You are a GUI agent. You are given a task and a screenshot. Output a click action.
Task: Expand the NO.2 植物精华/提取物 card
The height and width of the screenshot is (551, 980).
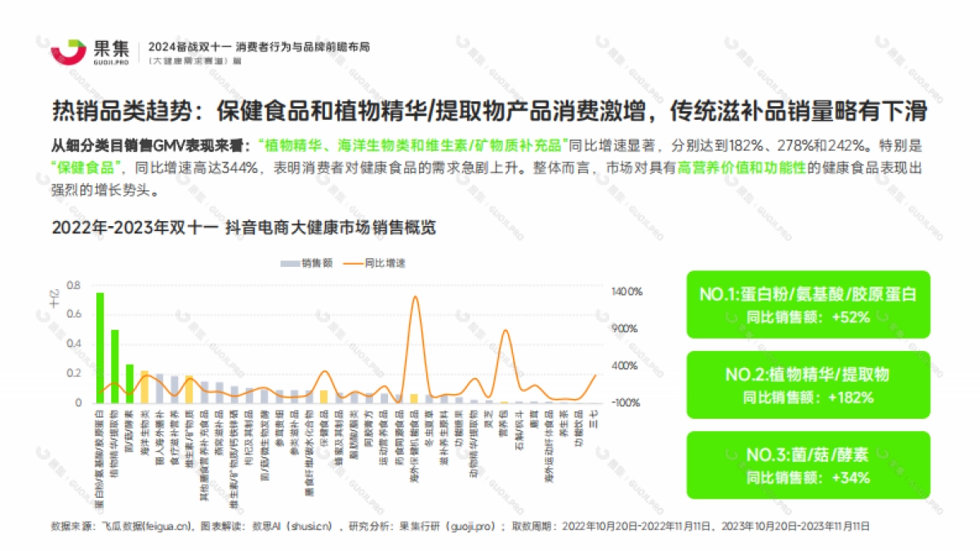coord(808,384)
